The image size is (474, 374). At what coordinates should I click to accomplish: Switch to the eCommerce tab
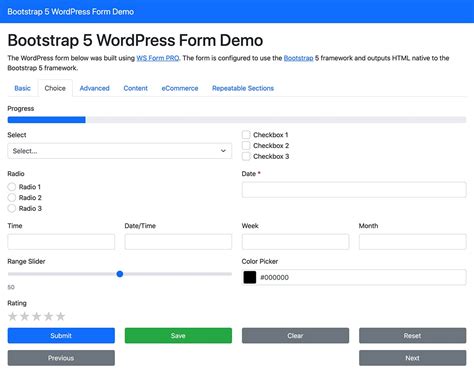(x=180, y=88)
